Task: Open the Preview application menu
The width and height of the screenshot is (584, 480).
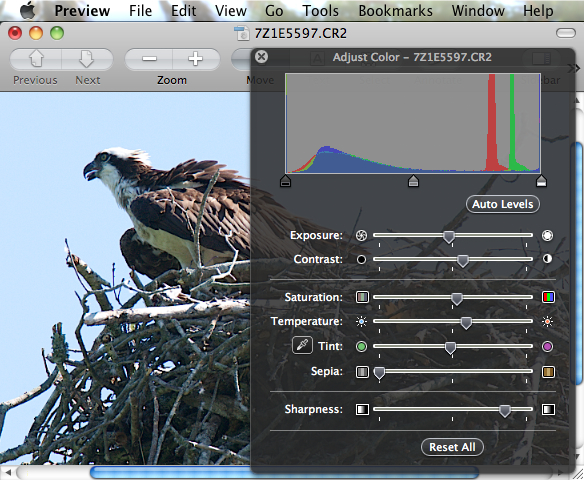Action: tap(82, 10)
